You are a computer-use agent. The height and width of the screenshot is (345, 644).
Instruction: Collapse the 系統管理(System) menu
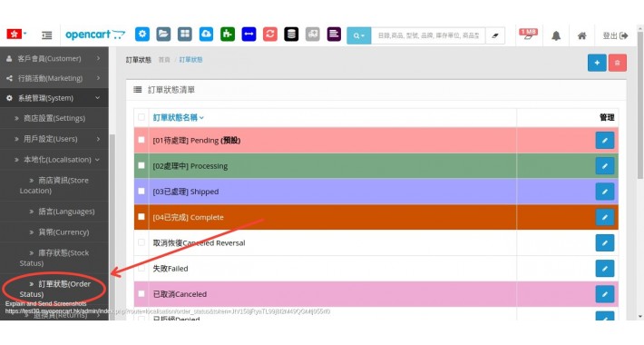click(x=54, y=98)
